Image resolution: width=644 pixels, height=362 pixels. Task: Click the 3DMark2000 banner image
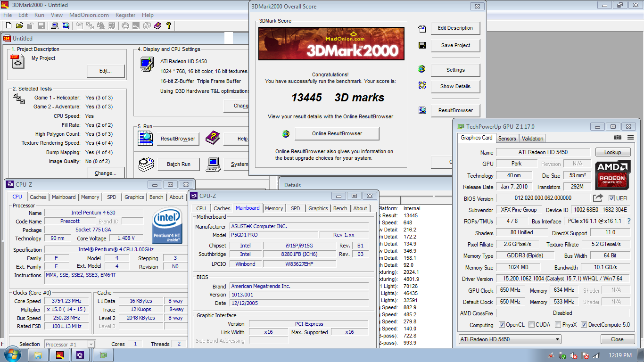tap(331, 43)
